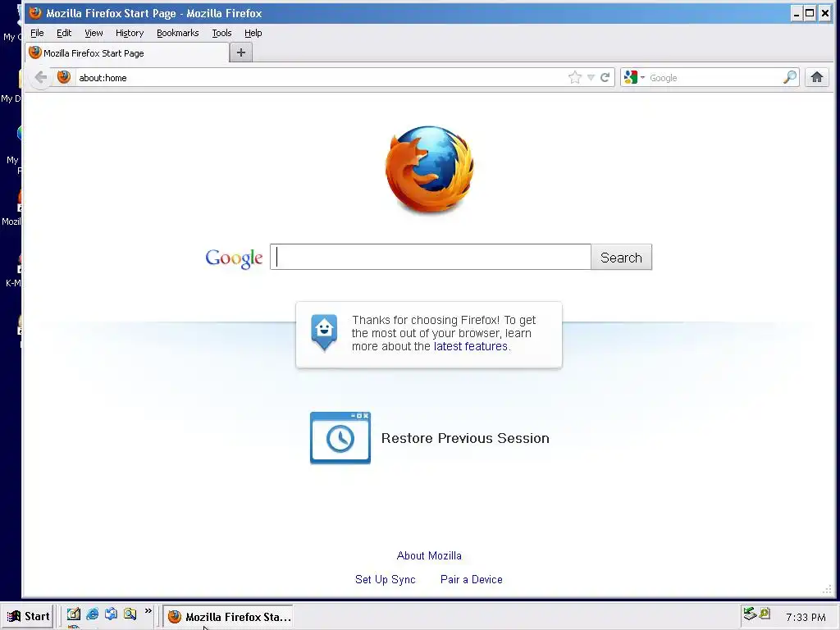
Task: Open a new tab with plus button
Action: tap(241, 52)
